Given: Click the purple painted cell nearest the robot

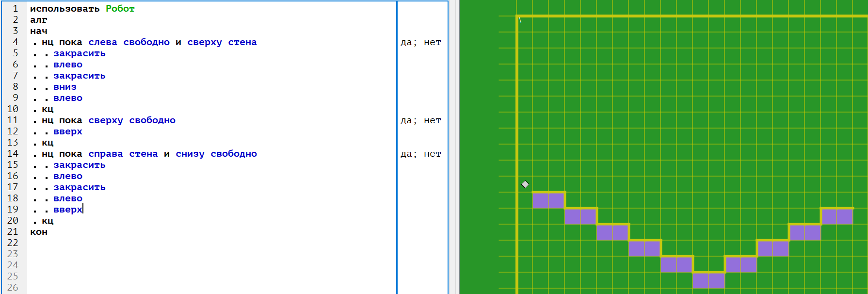Looking at the screenshot, I should [540, 200].
